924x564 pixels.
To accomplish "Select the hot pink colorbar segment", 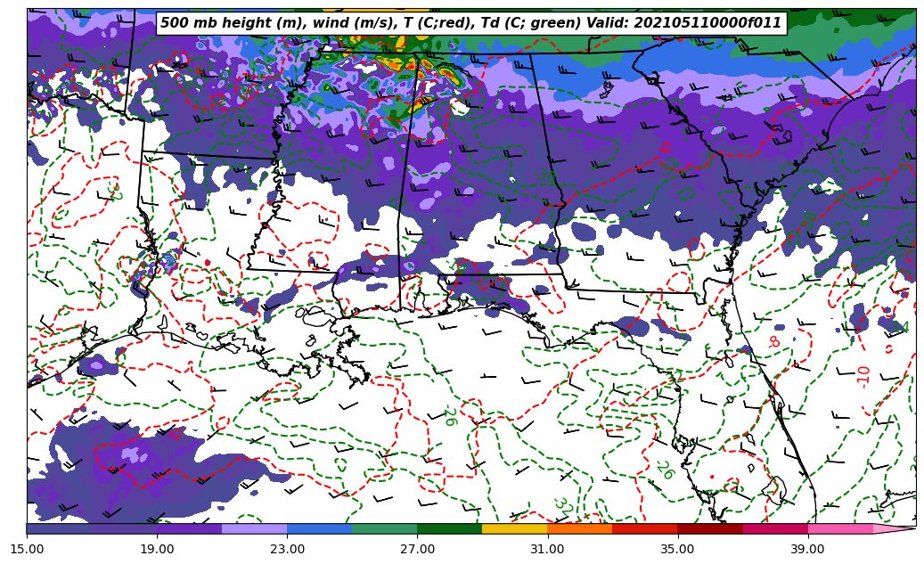I will click(839, 528).
